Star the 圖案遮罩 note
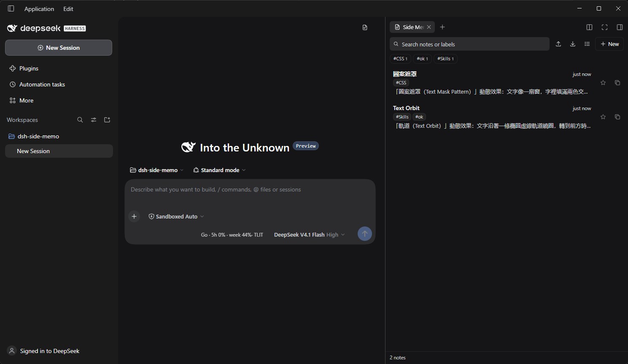The image size is (628, 364). coord(603,83)
